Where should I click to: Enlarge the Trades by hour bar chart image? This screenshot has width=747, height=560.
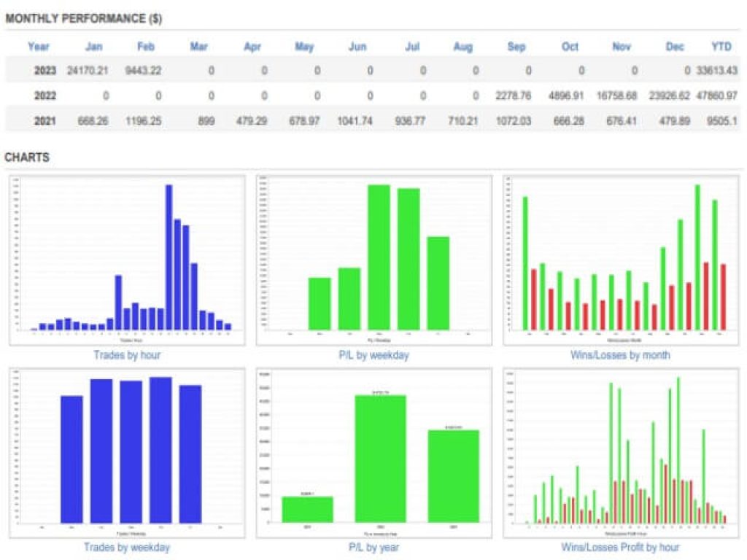(127, 260)
